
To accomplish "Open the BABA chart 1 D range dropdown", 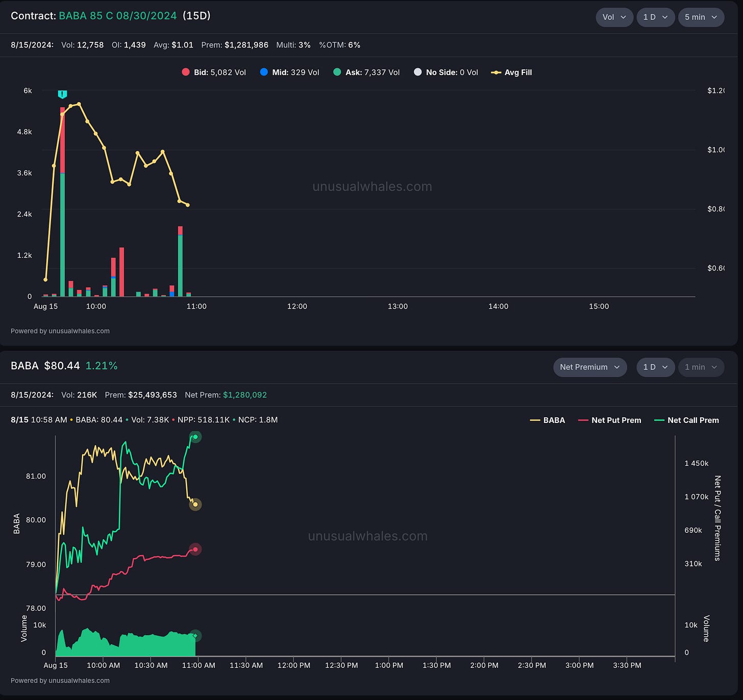I will (x=656, y=367).
